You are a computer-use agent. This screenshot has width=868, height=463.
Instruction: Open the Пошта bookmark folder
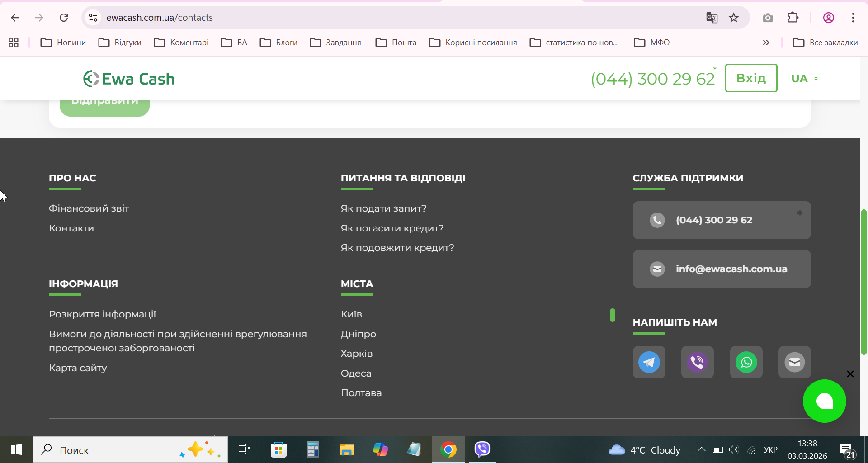point(396,43)
